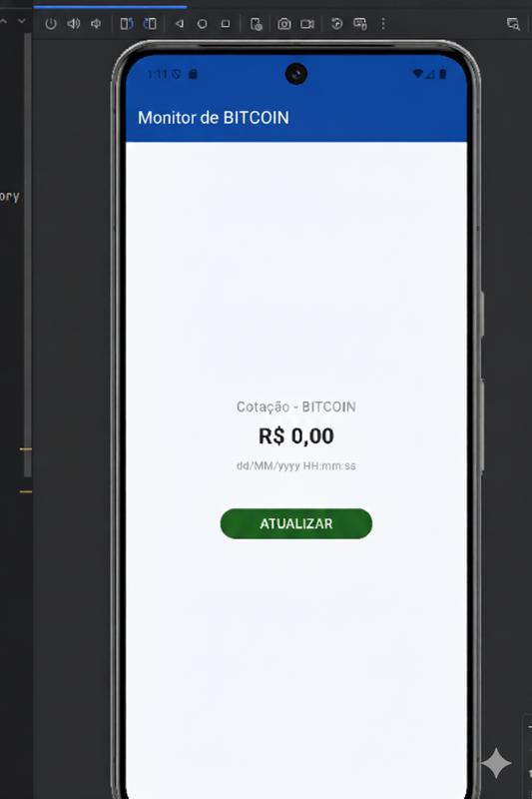Click the rotate right icon

(x=150, y=23)
